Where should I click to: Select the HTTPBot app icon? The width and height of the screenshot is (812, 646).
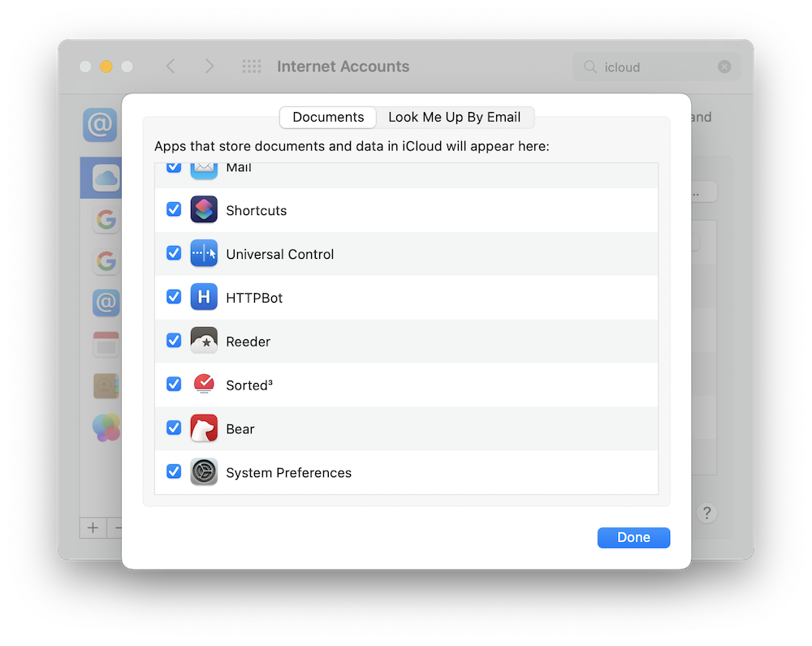(x=204, y=297)
